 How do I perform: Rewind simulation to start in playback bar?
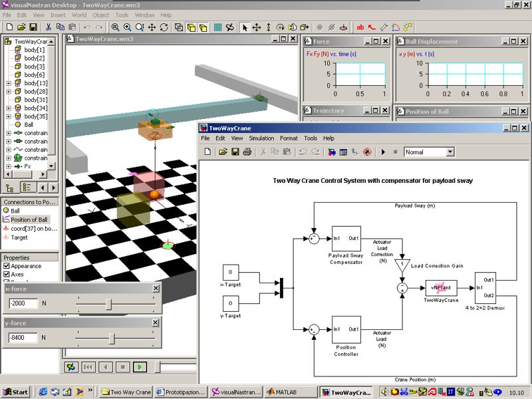tap(88, 367)
